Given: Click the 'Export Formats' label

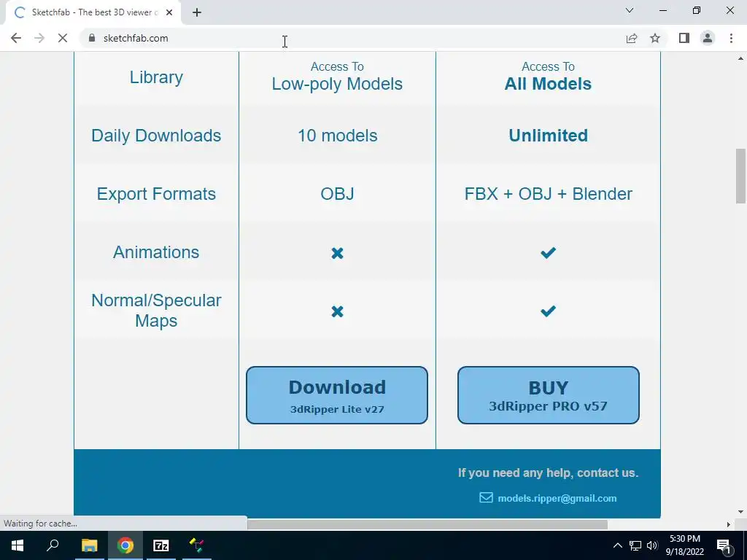Looking at the screenshot, I should point(156,194).
